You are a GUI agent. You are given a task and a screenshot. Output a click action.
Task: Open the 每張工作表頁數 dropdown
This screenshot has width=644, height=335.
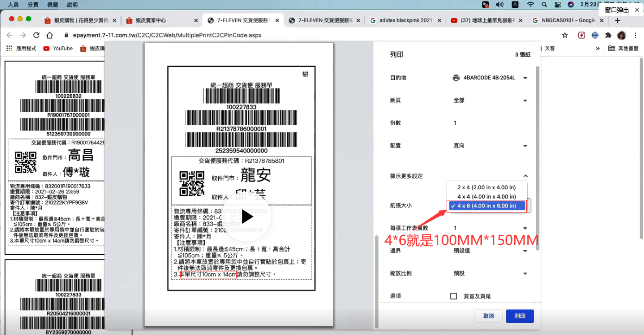(490, 228)
